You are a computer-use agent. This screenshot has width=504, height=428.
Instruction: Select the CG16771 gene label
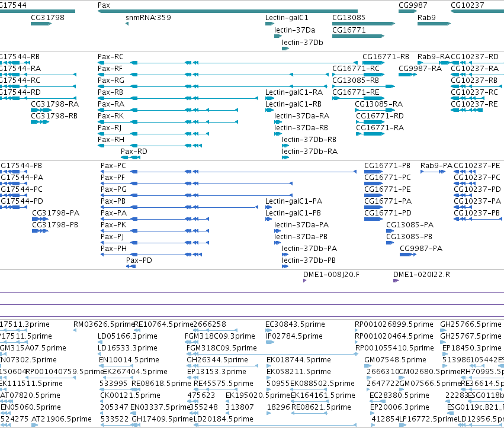pos(349,30)
